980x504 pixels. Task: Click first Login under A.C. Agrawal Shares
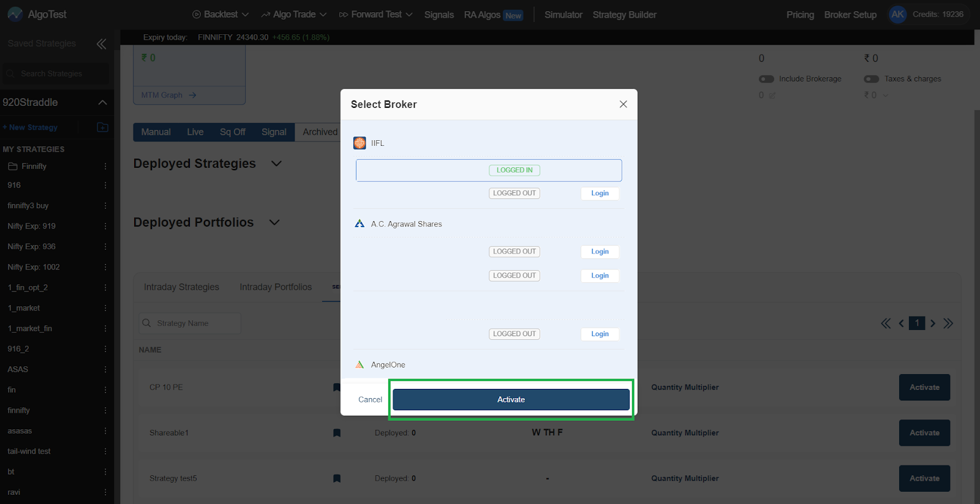(x=600, y=252)
